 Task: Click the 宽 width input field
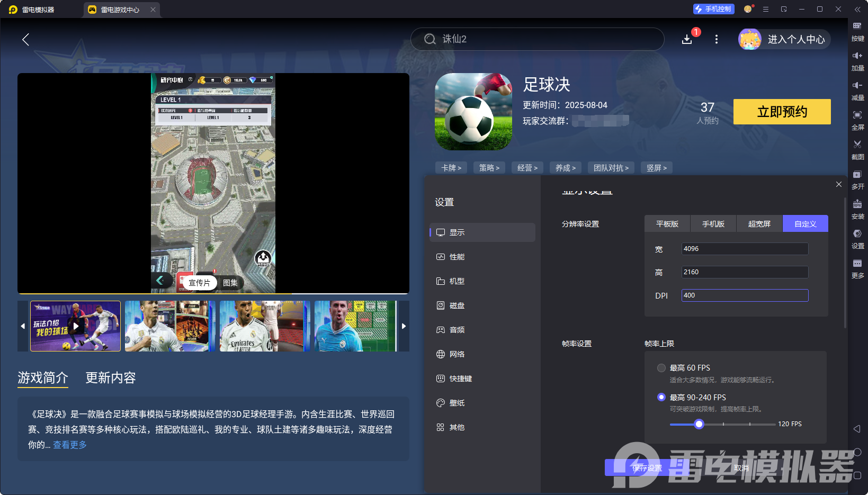745,249
